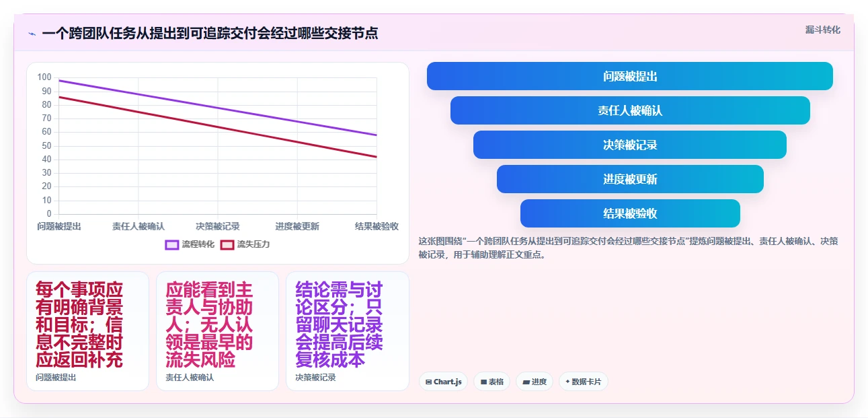
Task: Click the purple 流程转化 legend swatch
Action: click(172, 244)
